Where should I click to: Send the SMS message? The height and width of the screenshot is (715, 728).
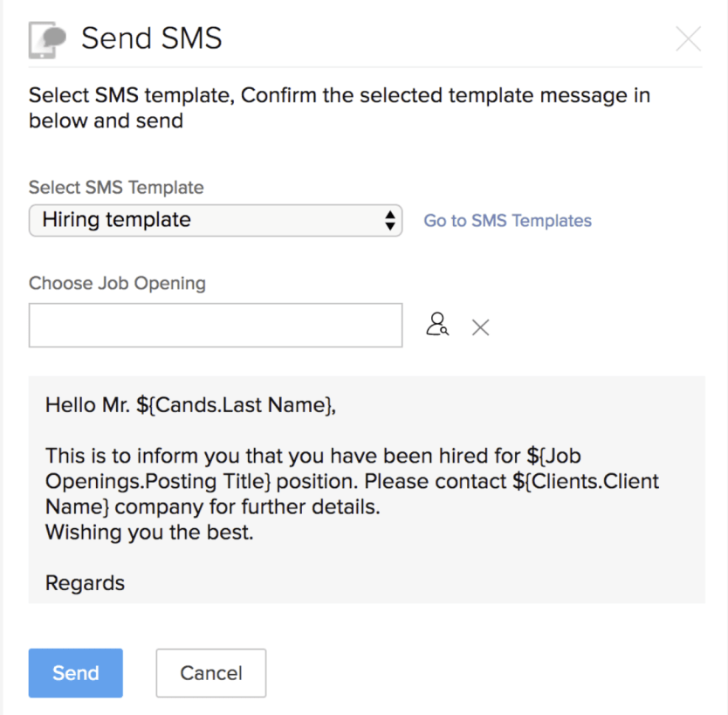(x=76, y=673)
